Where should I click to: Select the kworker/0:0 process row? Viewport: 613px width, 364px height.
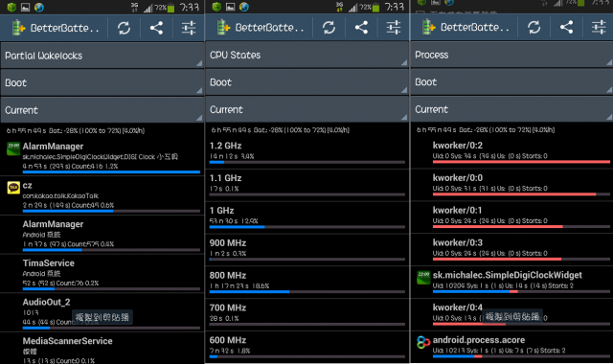pos(511,184)
